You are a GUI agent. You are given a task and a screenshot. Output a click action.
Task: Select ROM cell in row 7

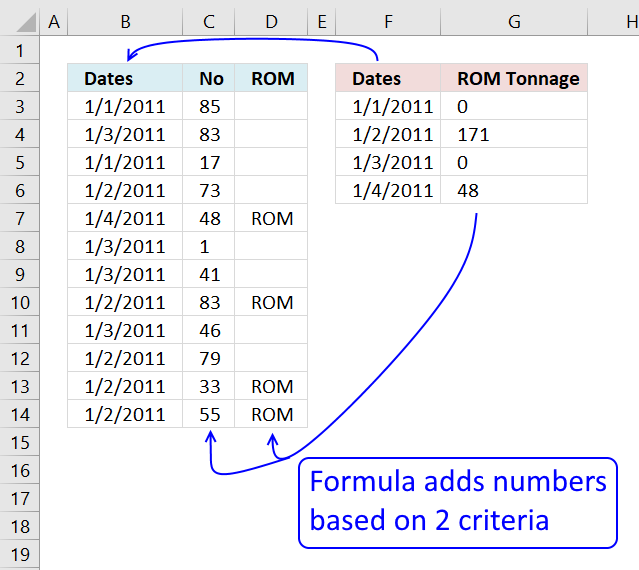pyautogui.click(x=271, y=218)
